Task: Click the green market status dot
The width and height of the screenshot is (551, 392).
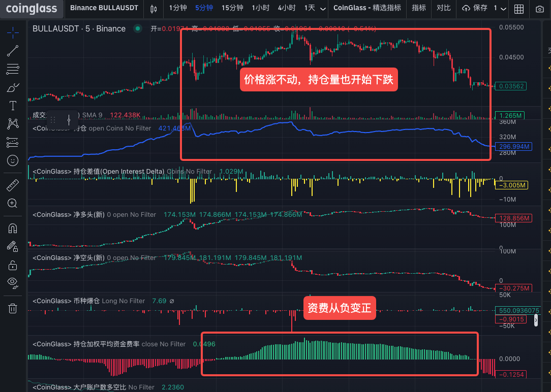Action: tap(138, 29)
